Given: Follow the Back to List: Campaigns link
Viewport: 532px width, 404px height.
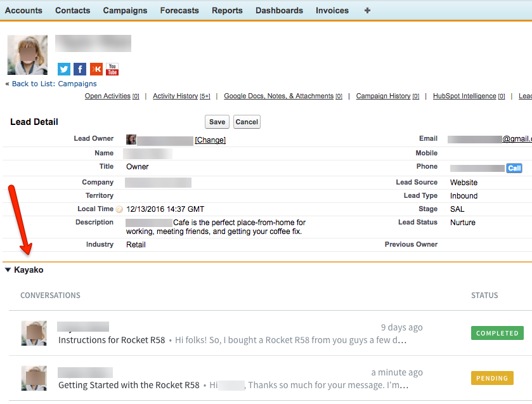Looking at the screenshot, I should pos(54,84).
